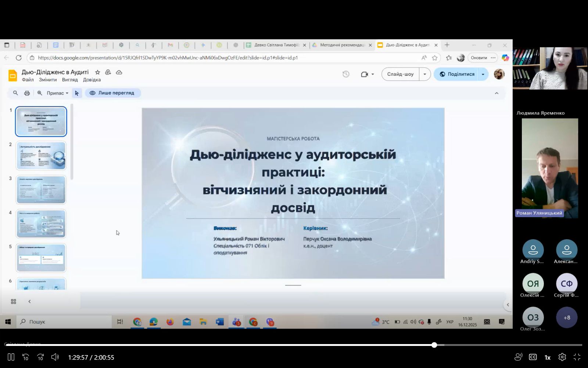Click the print icon in toolbar
Viewport: 588px width, 368px height.
pyautogui.click(x=27, y=93)
